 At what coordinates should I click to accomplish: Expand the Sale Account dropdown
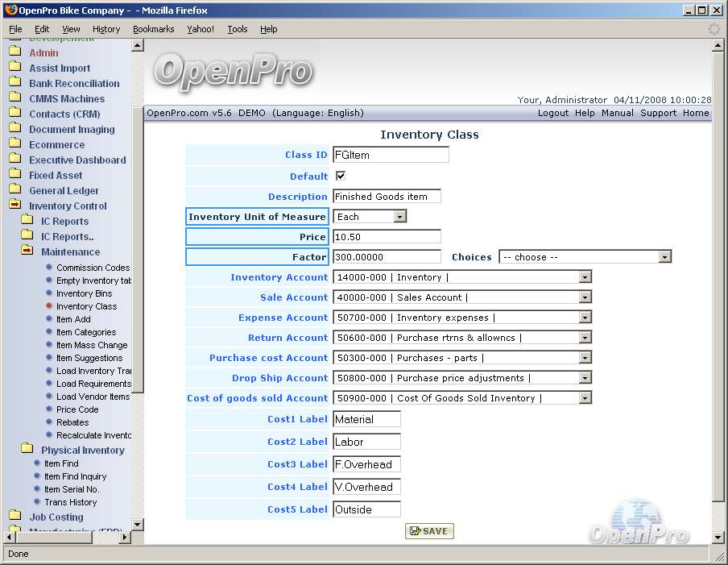coord(585,297)
